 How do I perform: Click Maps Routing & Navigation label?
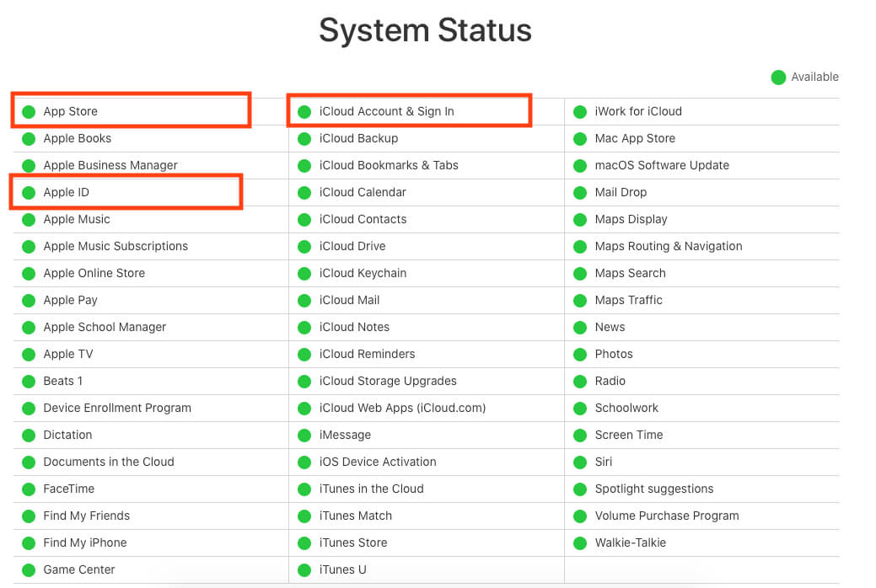(669, 246)
